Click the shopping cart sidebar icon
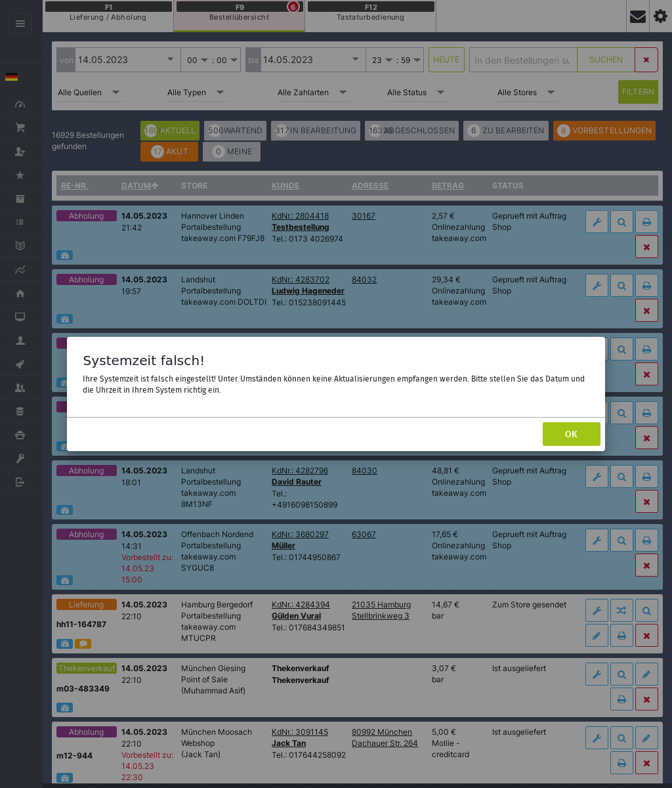Screen dimensions: 672x788 click(x=20, y=128)
